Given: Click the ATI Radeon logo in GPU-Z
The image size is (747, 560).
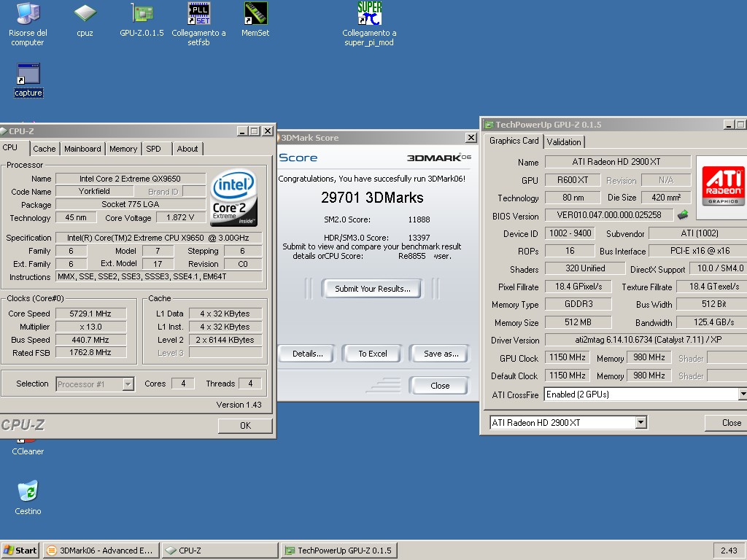Looking at the screenshot, I should (x=722, y=186).
